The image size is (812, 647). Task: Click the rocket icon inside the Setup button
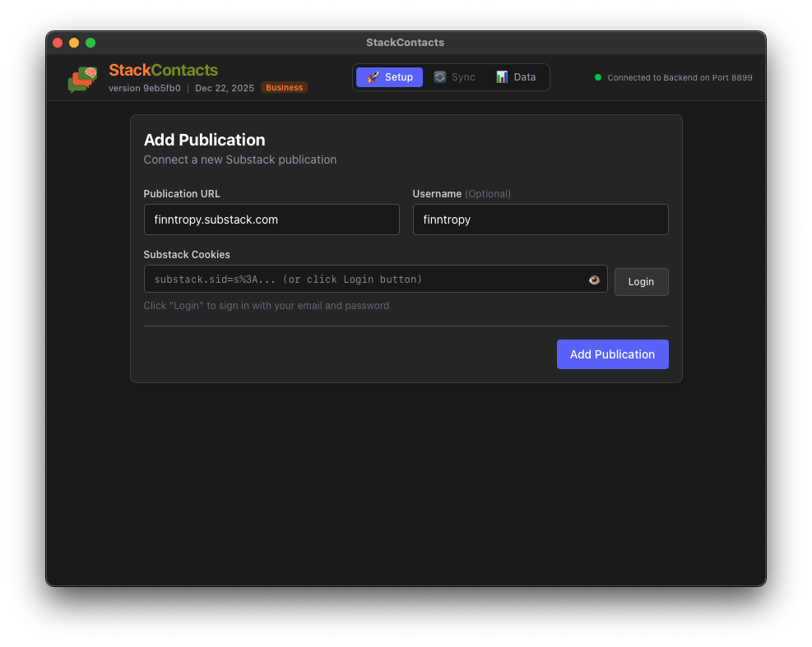click(373, 76)
